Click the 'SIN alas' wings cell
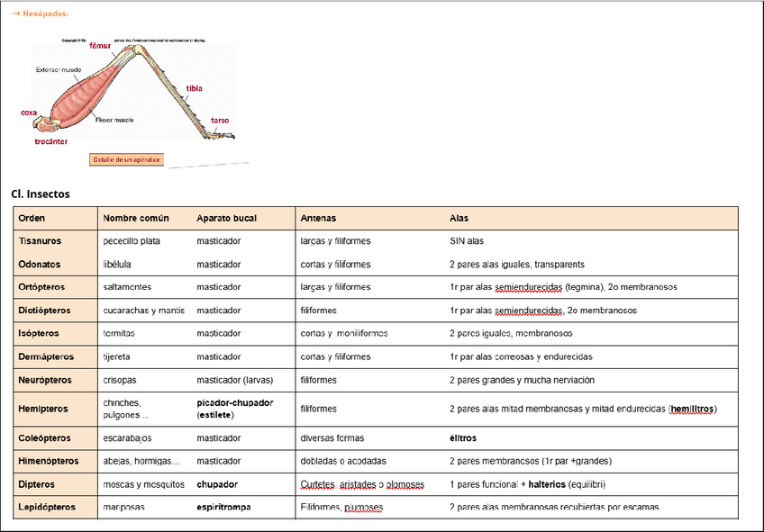Viewport: 764px width, 532px height. pos(467,241)
